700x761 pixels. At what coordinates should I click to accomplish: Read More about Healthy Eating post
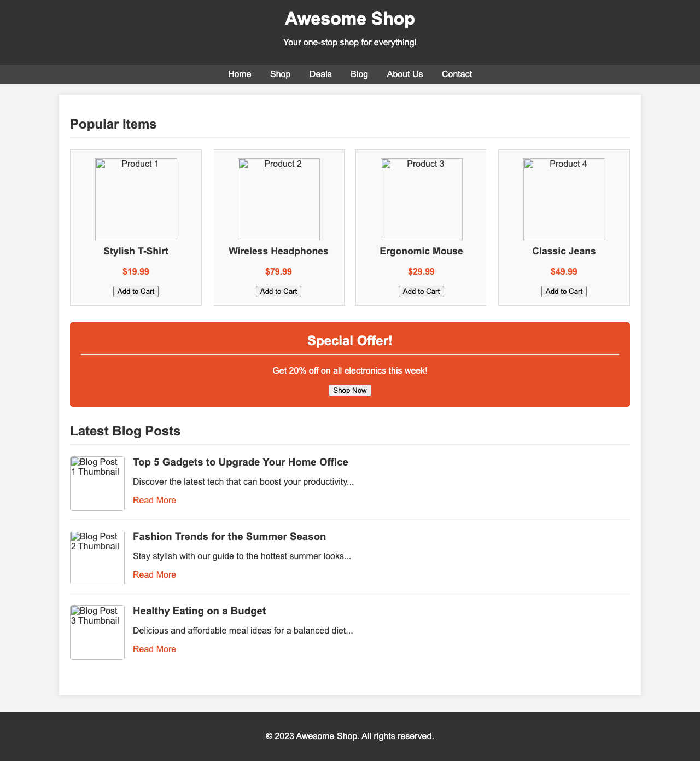(x=154, y=649)
